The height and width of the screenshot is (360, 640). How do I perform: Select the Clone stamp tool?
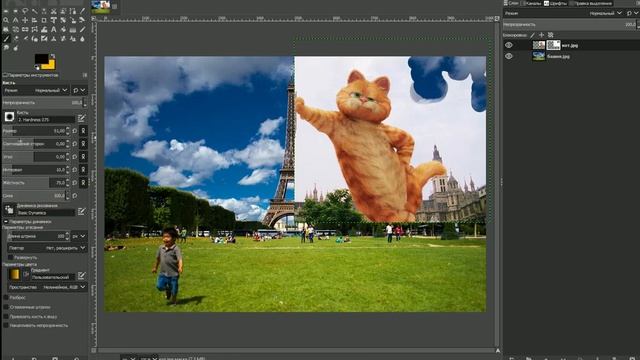53,38
